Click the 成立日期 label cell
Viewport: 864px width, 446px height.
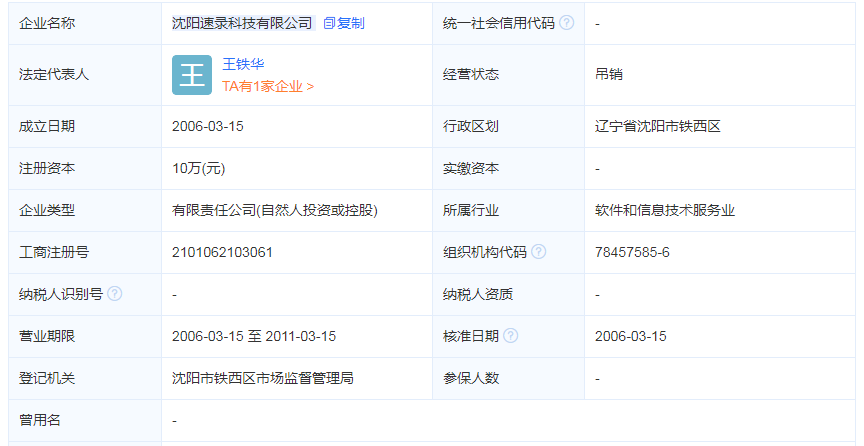click(x=85, y=126)
